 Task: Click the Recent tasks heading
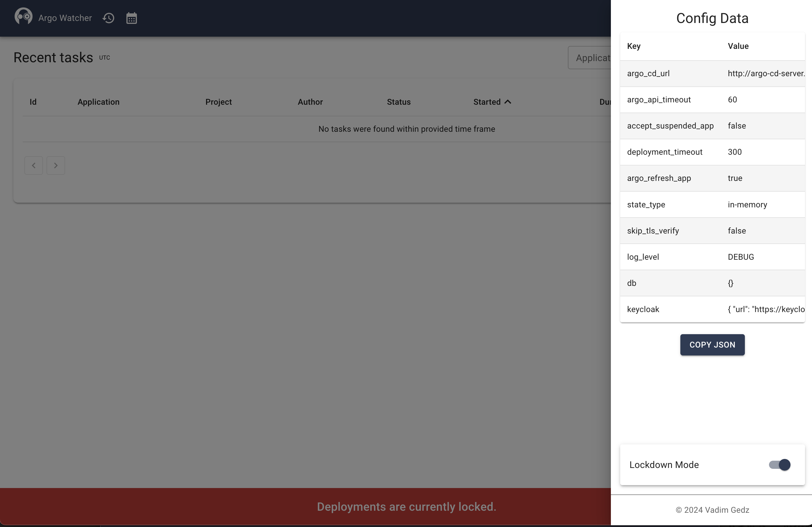click(53, 57)
